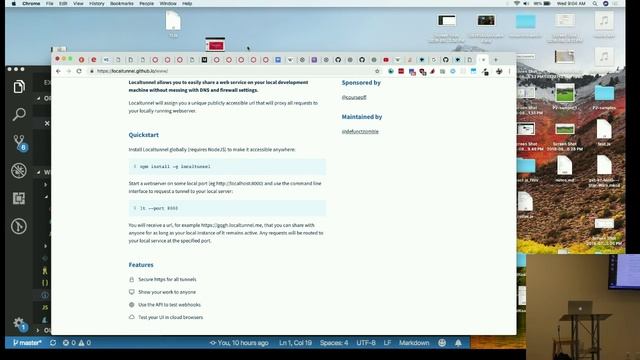
Task: Switch to the YouTube Chrome tab
Action: (386, 60)
